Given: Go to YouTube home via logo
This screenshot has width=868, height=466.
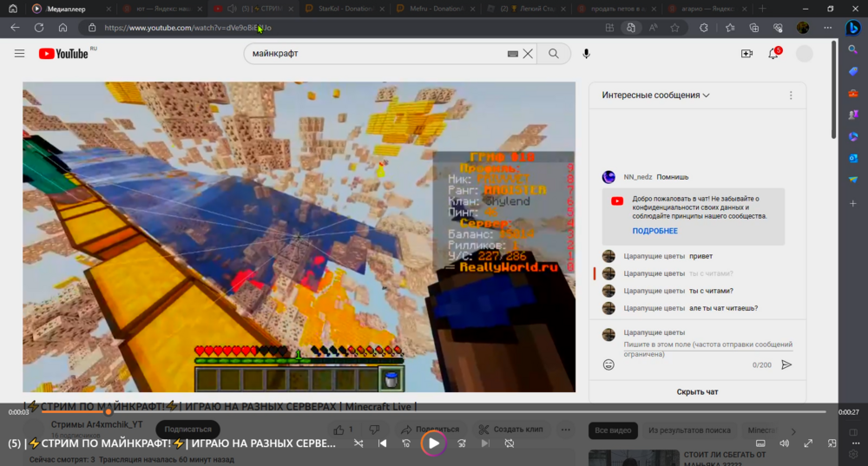Looking at the screenshot, I should pyautogui.click(x=63, y=54).
